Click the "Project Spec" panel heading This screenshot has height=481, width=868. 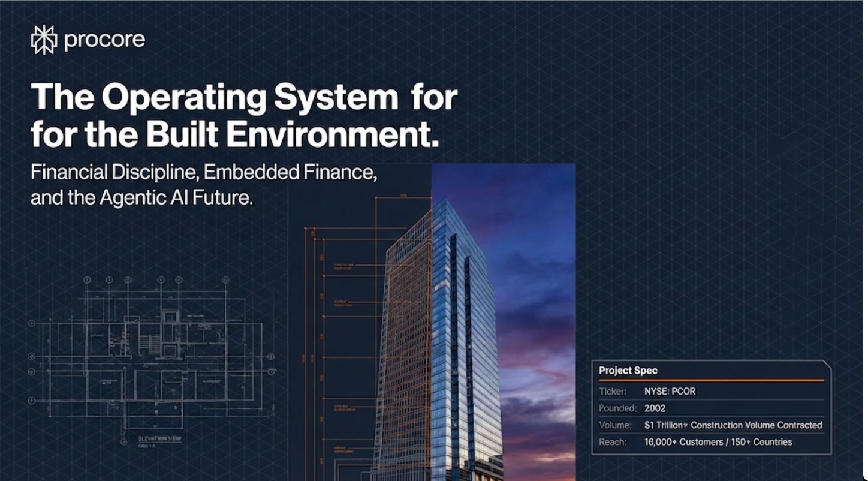click(628, 371)
